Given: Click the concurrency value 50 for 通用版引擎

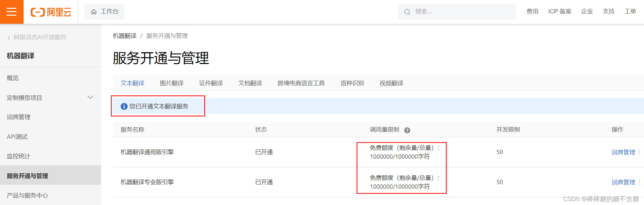Looking at the screenshot, I should tap(500, 152).
